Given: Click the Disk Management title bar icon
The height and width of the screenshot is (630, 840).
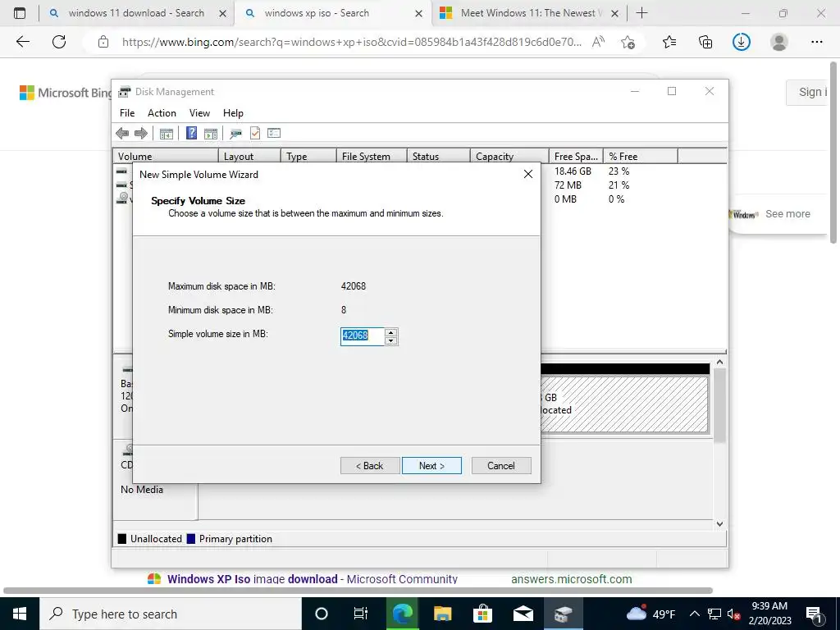Looking at the screenshot, I should [x=125, y=92].
